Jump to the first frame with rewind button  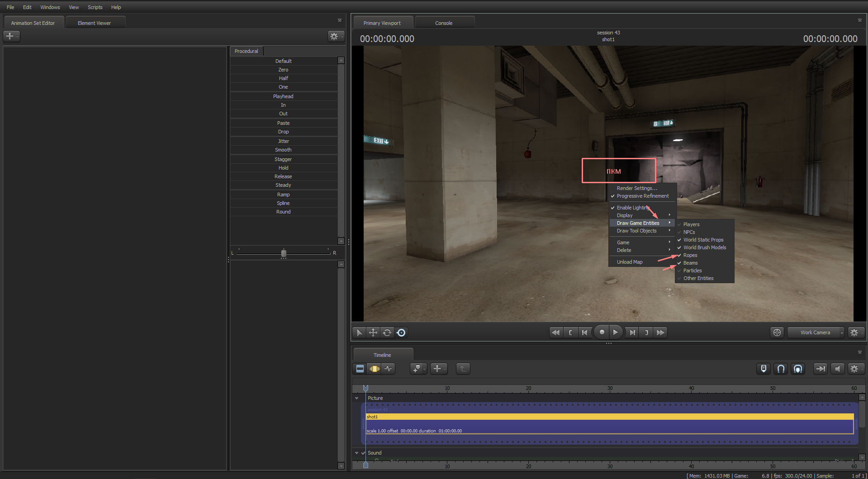point(556,332)
